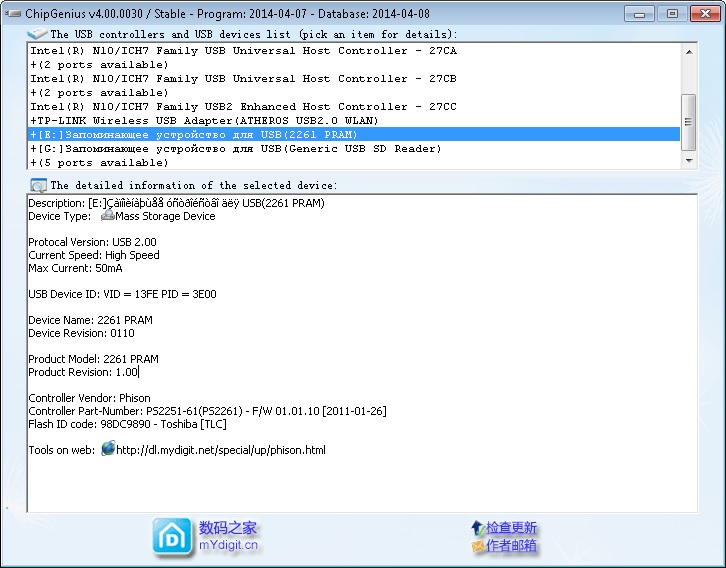Click the ChipGenius title bar app icon
The height and width of the screenshot is (568, 726).
[13, 13]
